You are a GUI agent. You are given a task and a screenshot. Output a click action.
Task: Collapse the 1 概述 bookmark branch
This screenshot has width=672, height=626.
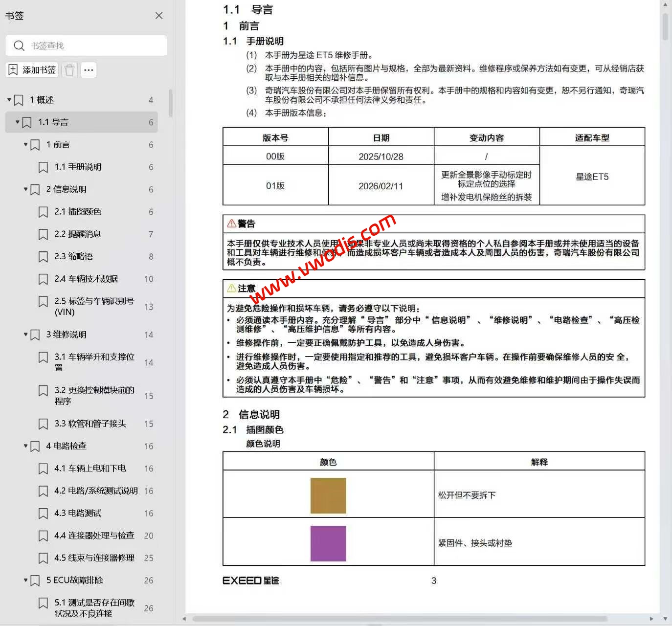8,99
